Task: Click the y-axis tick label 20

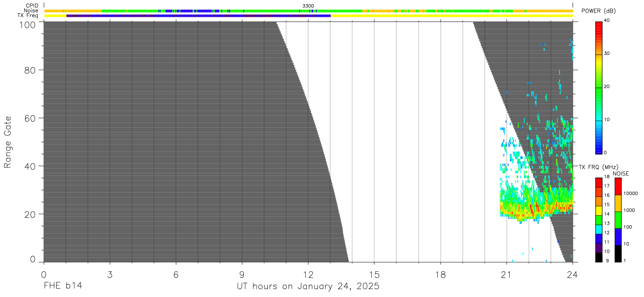Action: (x=30, y=214)
